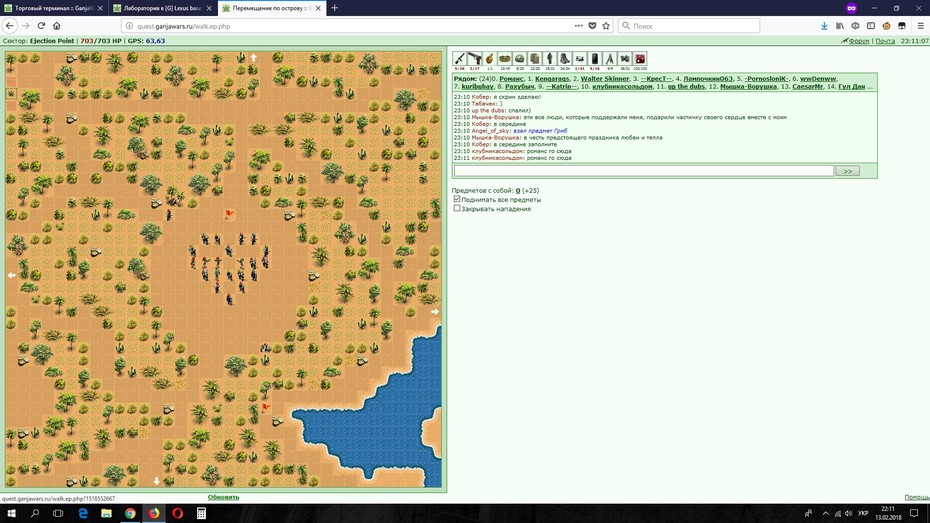Click the helmet inventory item
930x523 pixels.
[520, 59]
